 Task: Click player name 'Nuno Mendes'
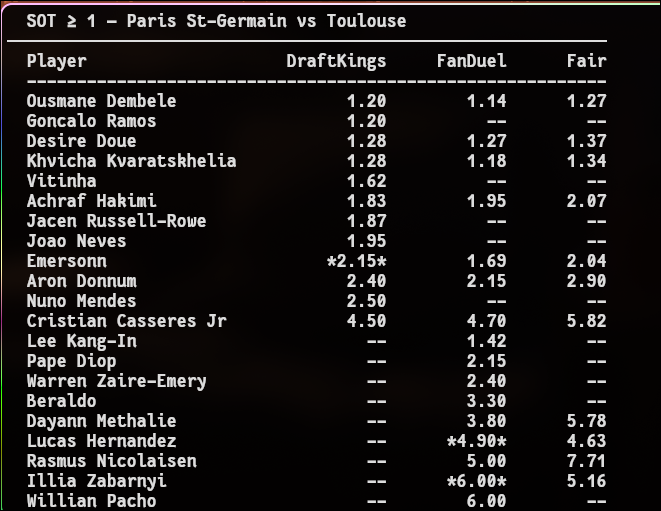click(x=81, y=301)
